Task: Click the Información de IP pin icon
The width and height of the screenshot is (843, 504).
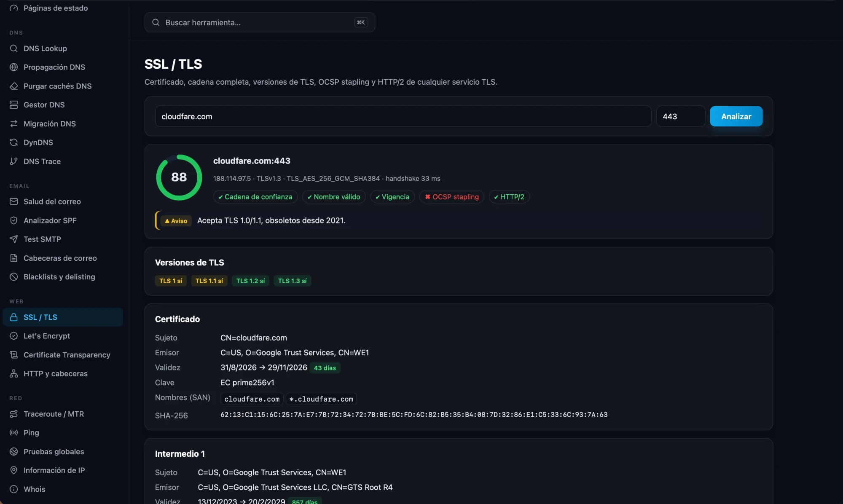Action: (x=14, y=470)
